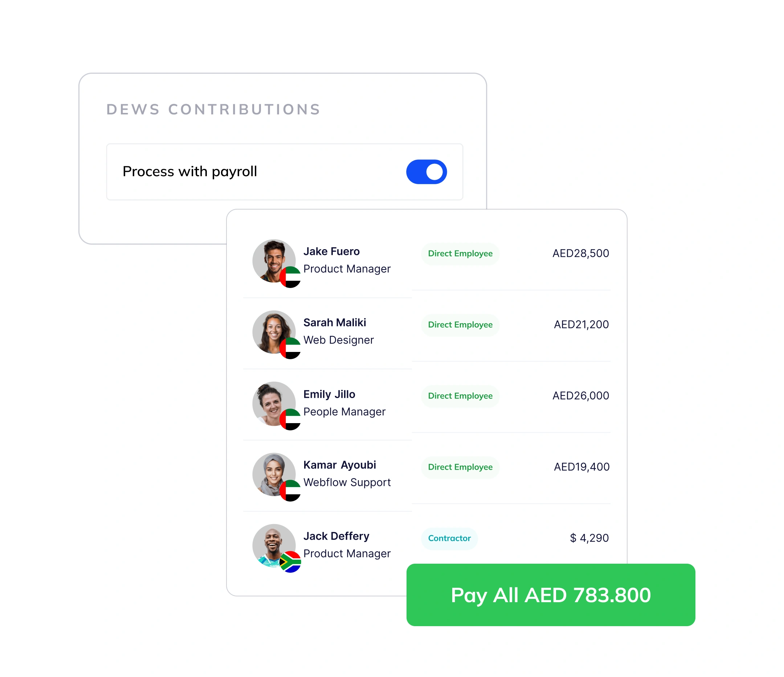Click the UAE flag icon on Kamar Ayoubi
The height and width of the screenshot is (677, 784).
(x=290, y=491)
